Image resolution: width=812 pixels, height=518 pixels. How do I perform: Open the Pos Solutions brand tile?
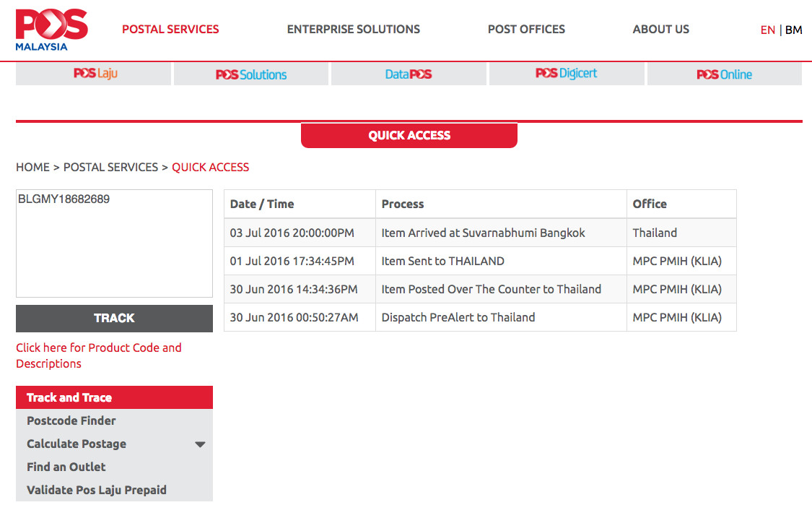tap(251, 74)
